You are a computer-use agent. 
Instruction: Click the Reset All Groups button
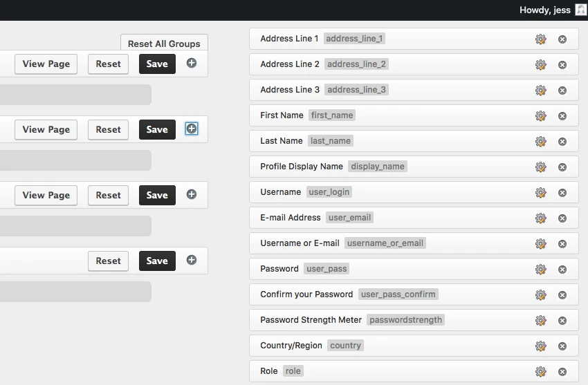pyautogui.click(x=164, y=44)
